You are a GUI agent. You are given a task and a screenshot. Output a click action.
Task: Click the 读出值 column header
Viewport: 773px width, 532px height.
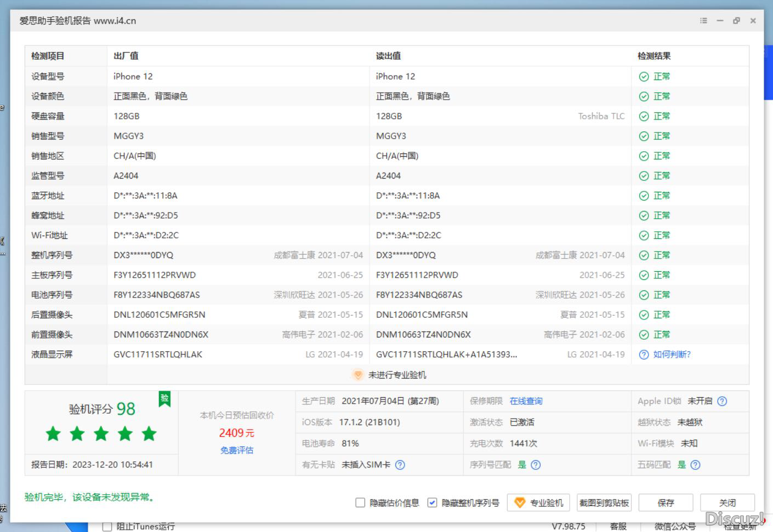tap(388, 56)
